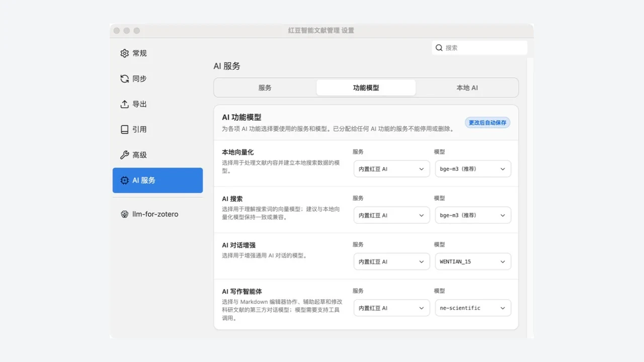Open ne-scientific model dropdown
The image size is (644, 362).
point(473,308)
